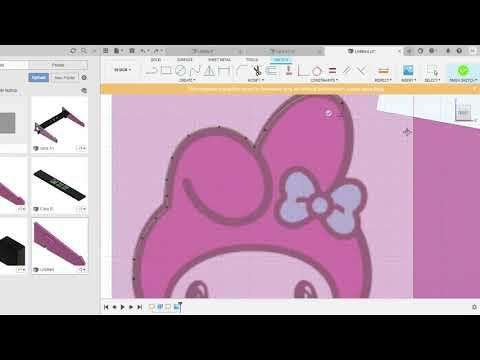Select the Circle sketch tool
The height and width of the screenshot is (360, 480).
[180, 70]
